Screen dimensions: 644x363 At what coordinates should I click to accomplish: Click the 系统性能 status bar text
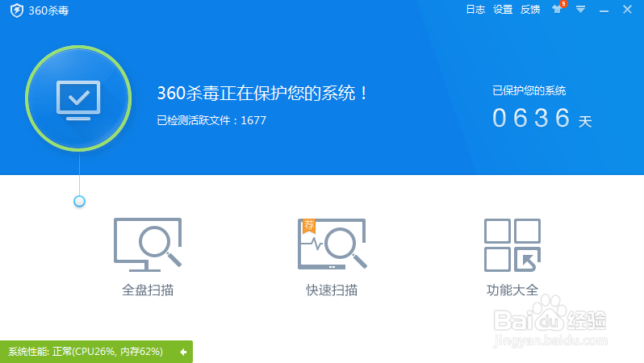point(86,352)
